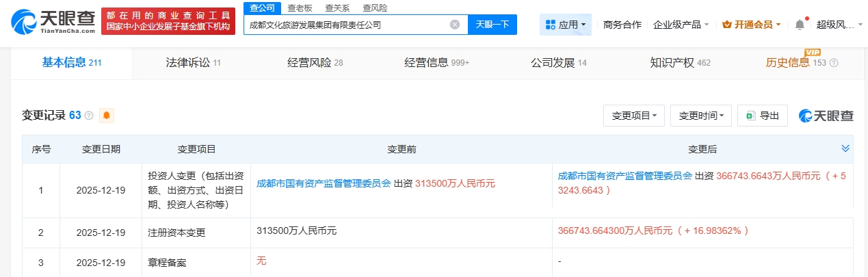Open the 变更时间 filter dropdown

pos(701,116)
